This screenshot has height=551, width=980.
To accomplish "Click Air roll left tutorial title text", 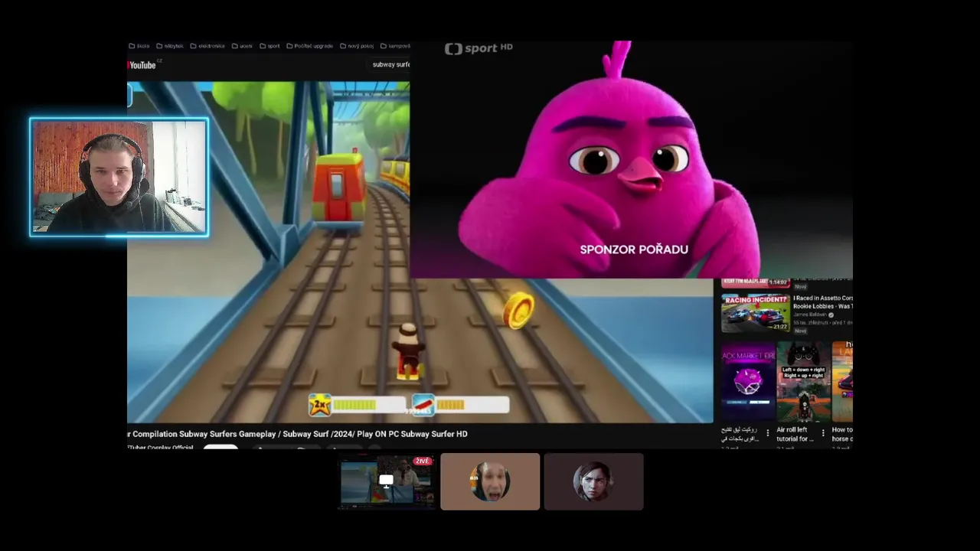I will point(795,434).
